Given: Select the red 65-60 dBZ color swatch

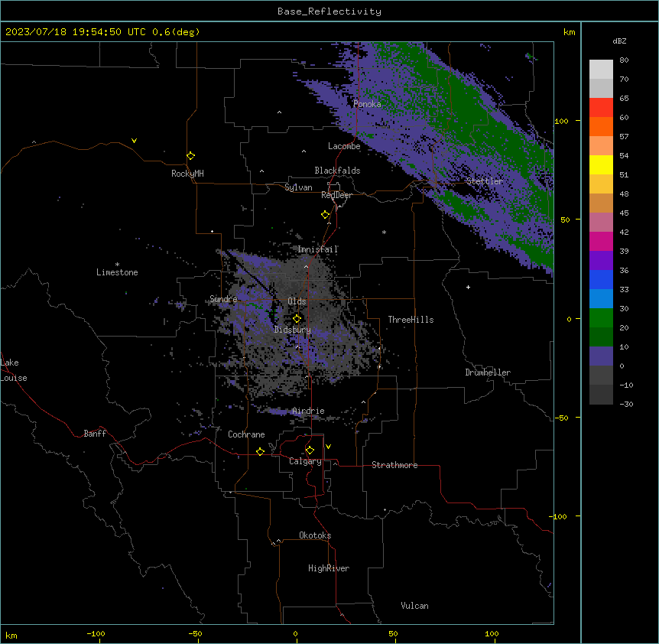Looking at the screenshot, I should 601,108.
